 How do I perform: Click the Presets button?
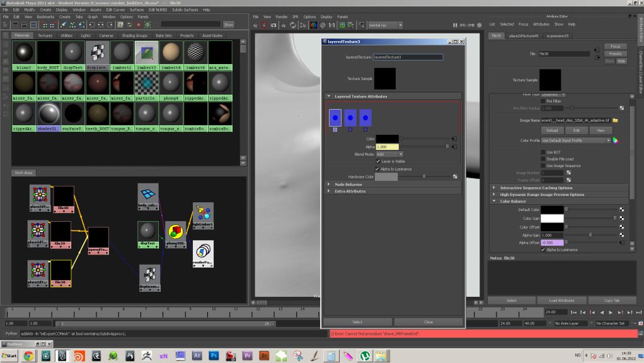point(615,54)
